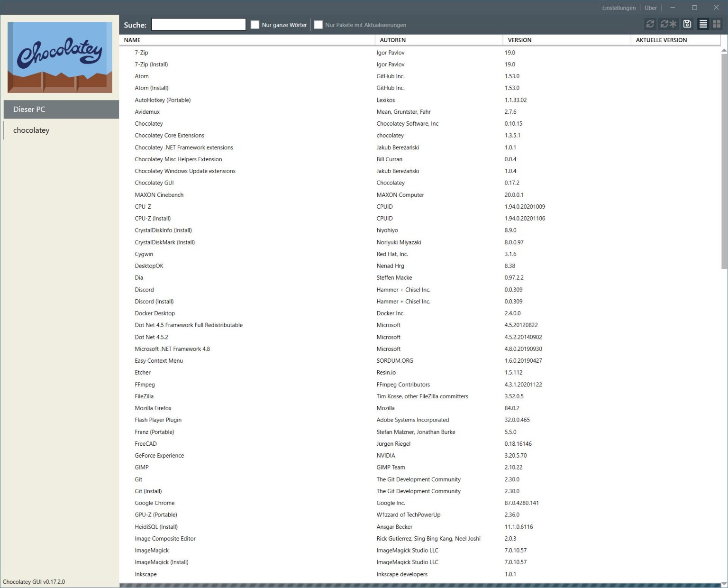Click the update all packages icon
This screenshot has height=588, width=728.
coord(668,24)
